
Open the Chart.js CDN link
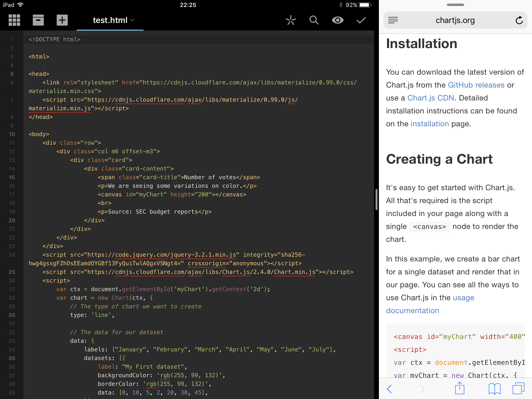tap(431, 98)
